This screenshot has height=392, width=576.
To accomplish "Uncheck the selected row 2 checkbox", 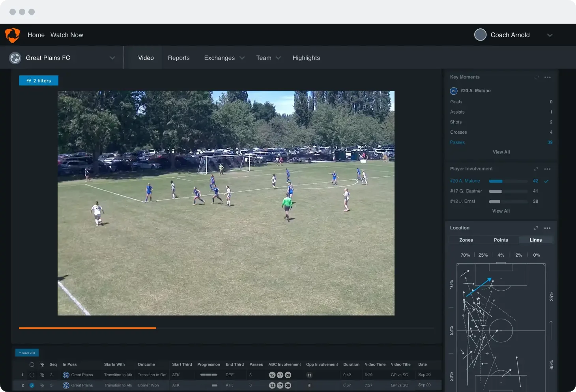I will 32,385.
